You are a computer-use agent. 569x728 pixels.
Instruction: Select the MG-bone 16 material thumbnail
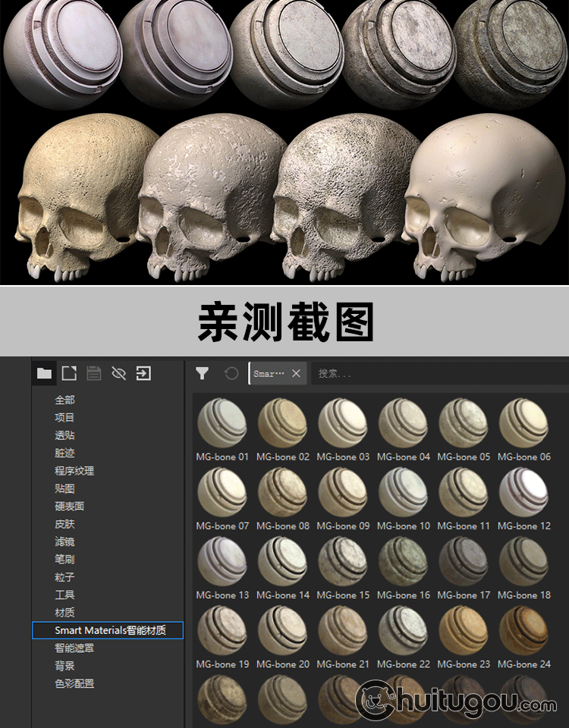coord(403,562)
